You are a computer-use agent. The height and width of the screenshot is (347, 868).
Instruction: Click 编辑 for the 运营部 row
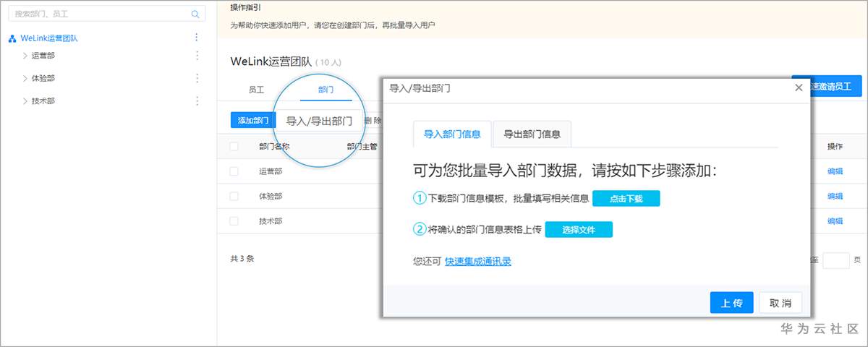coord(835,171)
